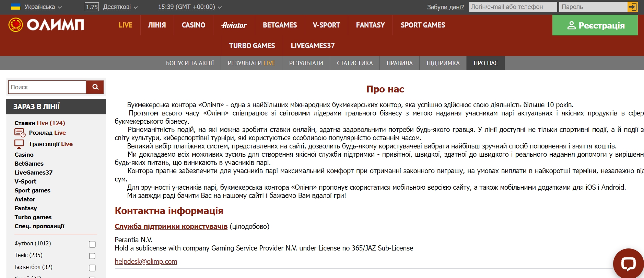644x278 pixels.
Task: Open the sidebar V-Sport link
Action: pos(25,181)
